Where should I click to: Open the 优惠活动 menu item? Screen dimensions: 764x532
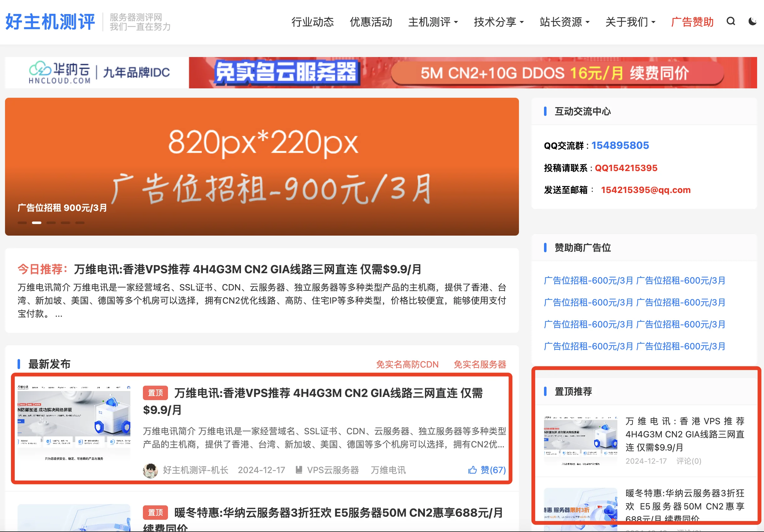[371, 22]
